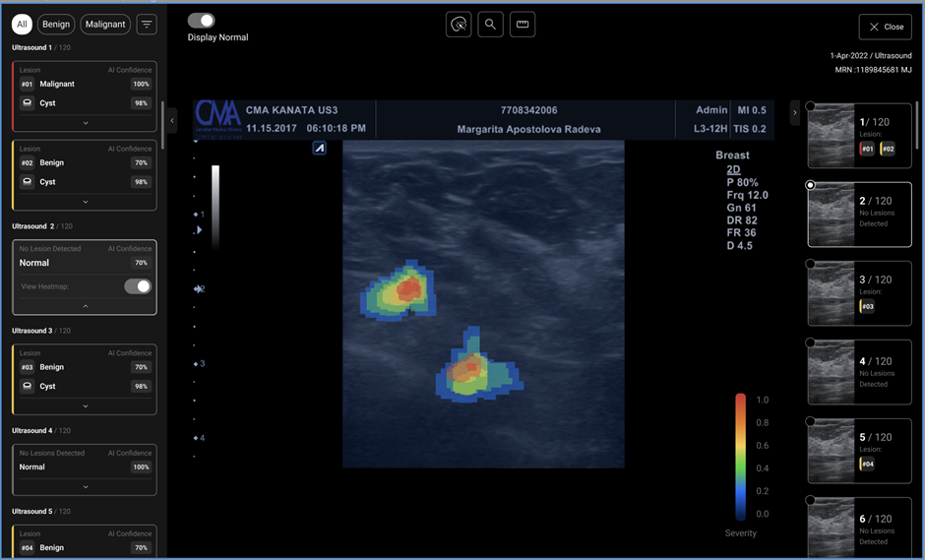This screenshot has width=925, height=560.
Task: Switch to the Benign filter tab
Action: [x=56, y=25]
